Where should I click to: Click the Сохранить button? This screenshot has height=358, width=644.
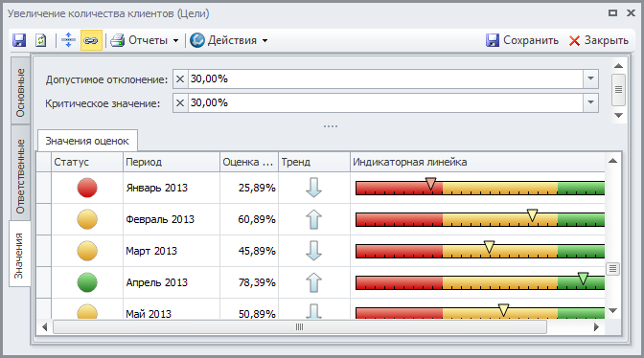coord(521,40)
